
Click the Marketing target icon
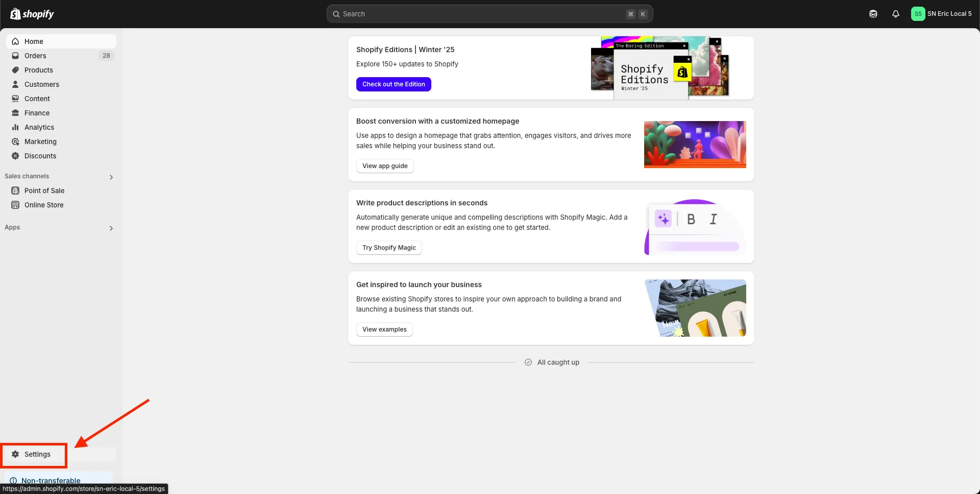coord(15,142)
